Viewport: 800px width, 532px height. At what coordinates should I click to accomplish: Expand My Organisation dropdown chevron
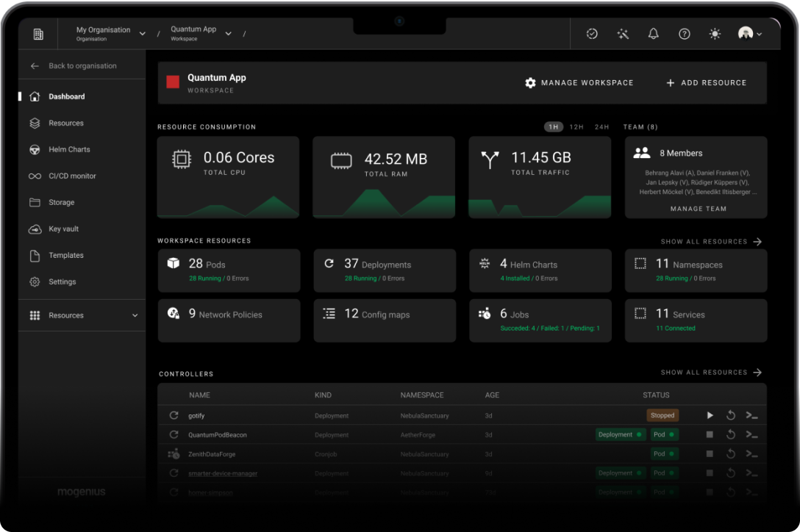[143, 34]
